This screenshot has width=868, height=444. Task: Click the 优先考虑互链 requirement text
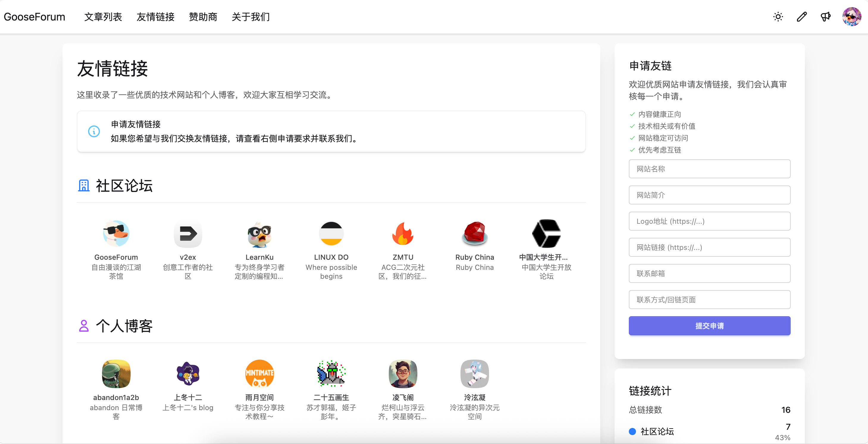pyautogui.click(x=659, y=150)
